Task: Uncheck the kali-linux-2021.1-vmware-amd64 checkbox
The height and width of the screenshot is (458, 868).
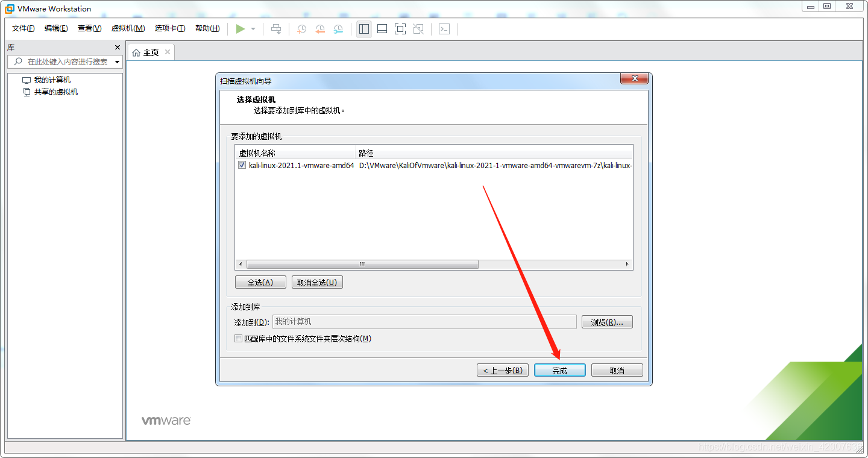Action: [x=242, y=165]
